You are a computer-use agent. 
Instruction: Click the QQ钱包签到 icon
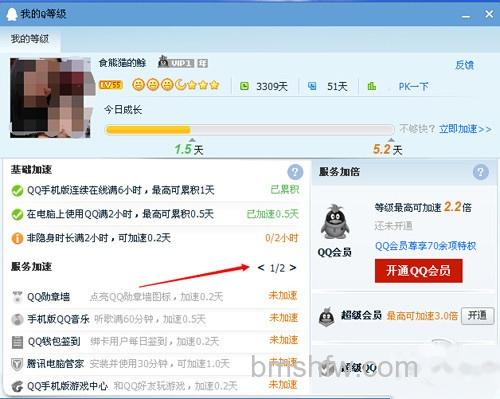tap(17, 342)
